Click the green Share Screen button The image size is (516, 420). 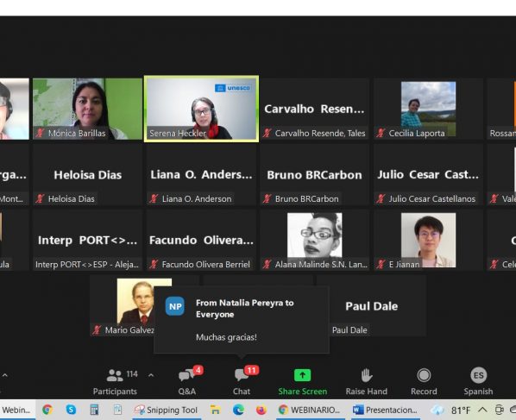[302, 381]
